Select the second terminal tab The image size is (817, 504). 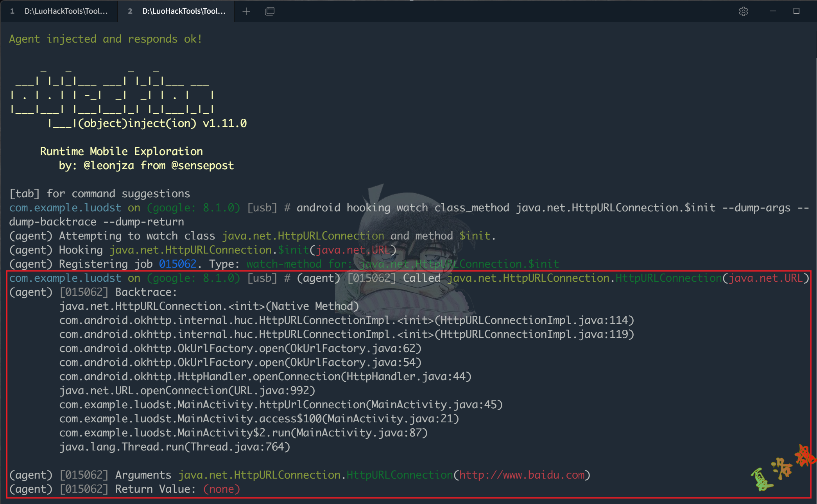[176, 11]
